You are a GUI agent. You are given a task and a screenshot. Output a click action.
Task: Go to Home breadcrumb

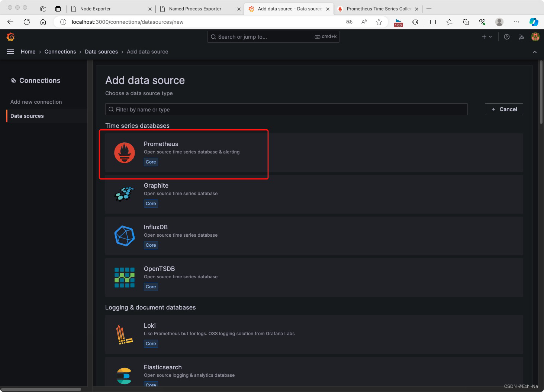[x=28, y=52]
